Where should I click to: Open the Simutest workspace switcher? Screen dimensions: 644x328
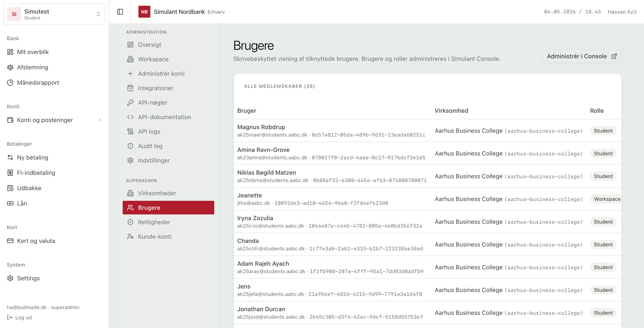[x=54, y=14]
